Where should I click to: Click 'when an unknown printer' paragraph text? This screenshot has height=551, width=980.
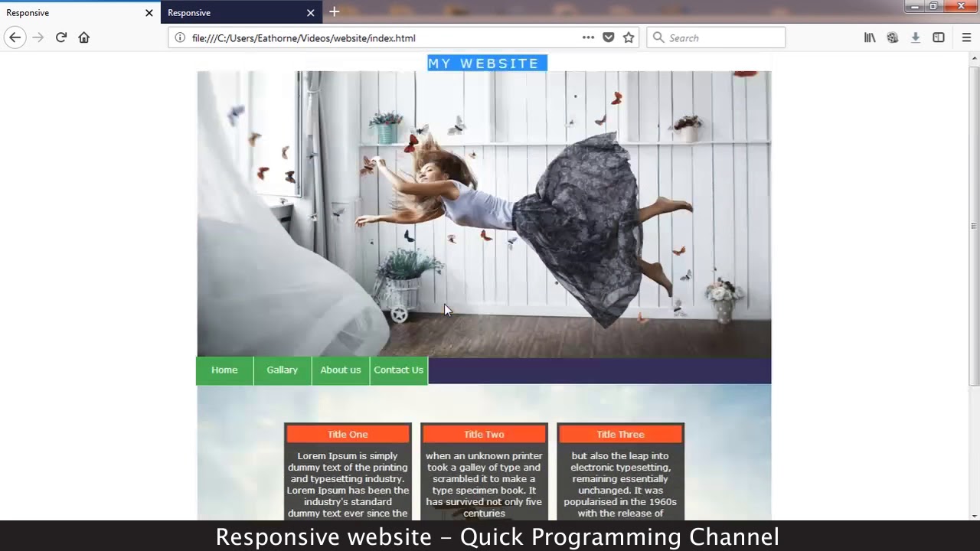pos(484,485)
